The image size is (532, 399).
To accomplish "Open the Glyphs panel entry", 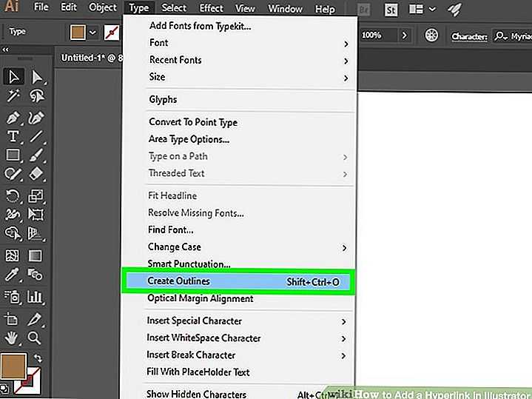I will 163,99.
